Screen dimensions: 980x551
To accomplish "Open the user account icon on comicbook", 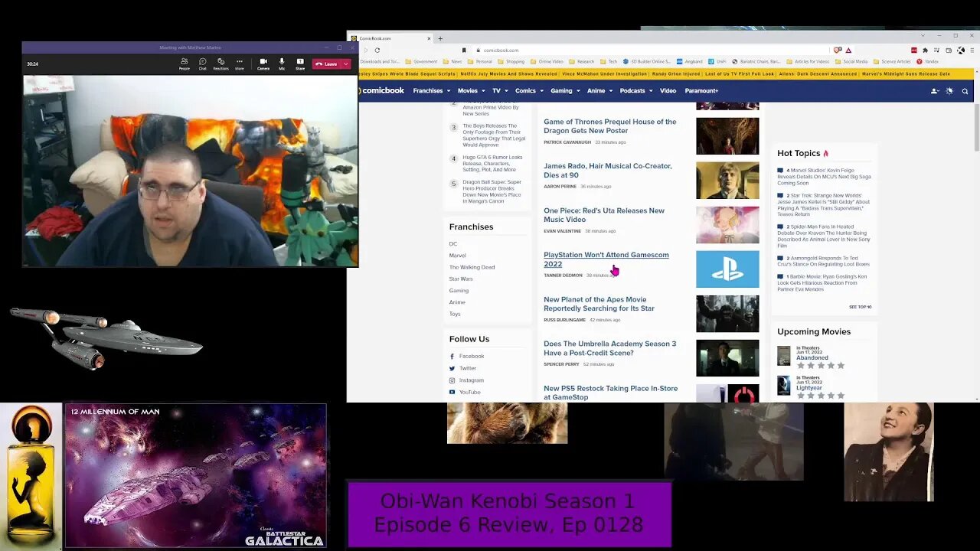I will (x=934, y=91).
